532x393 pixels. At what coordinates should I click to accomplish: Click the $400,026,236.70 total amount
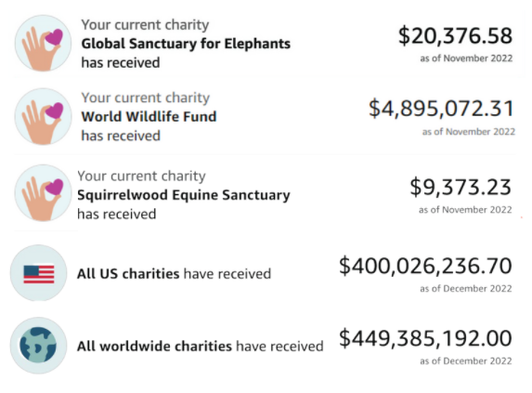pos(425,266)
